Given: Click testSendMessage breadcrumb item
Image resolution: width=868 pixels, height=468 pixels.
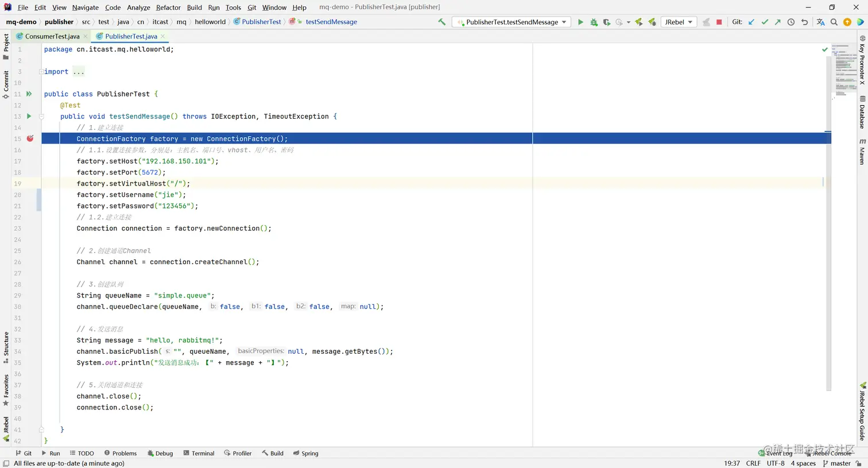Looking at the screenshot, I should 331,22.
